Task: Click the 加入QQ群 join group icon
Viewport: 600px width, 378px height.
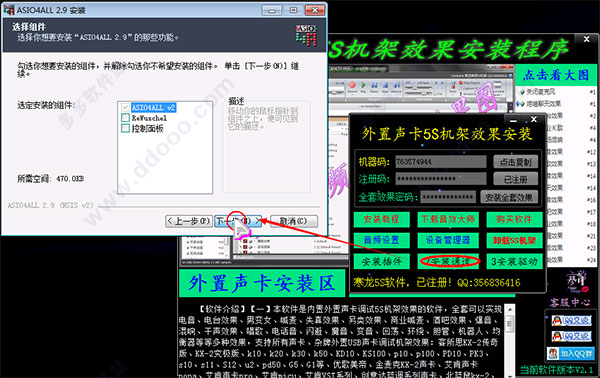Action: 571,354
